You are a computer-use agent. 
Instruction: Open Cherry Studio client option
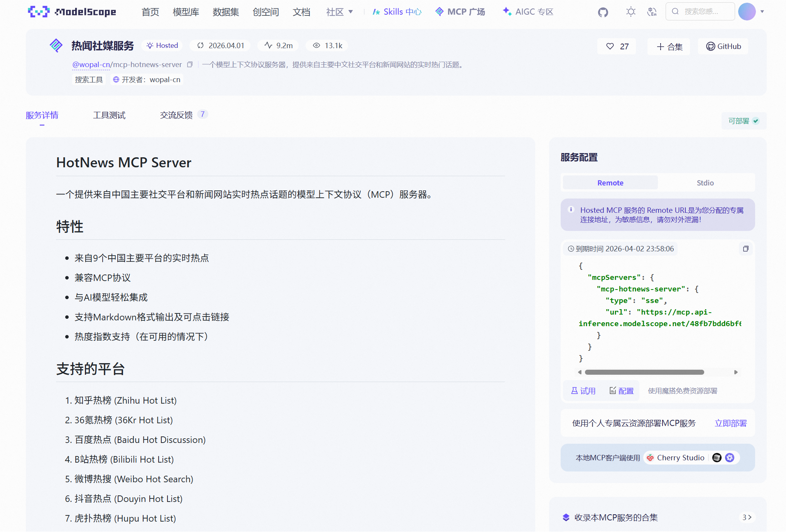[676, 458]
